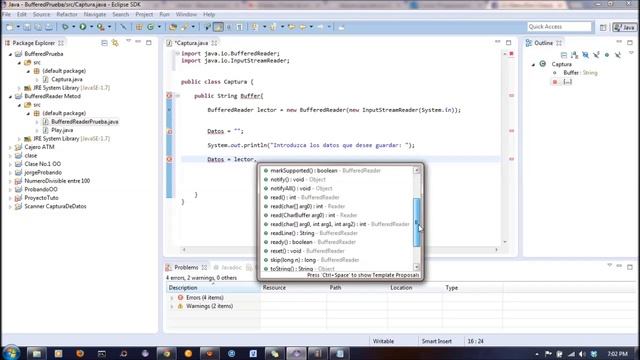This screenshot has height=360, width=640.
Task: Select the Captura.java editor tab
Action: 191,43
